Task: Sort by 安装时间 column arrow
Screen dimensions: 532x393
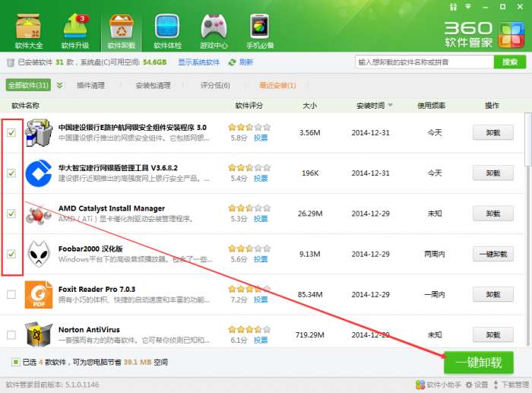Action: 390,105
